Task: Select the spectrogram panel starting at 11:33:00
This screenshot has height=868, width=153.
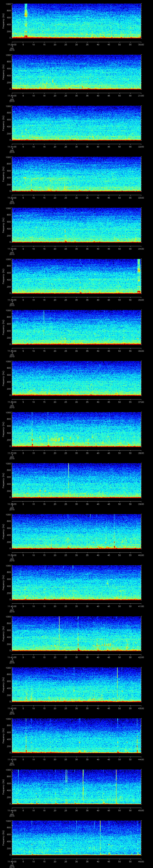Action: pos(77,225)
